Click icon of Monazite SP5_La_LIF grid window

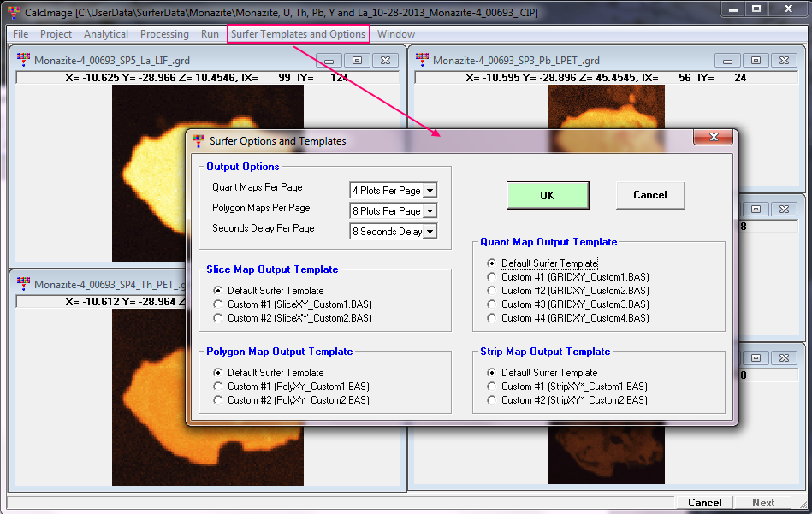(x=22, y=60)
